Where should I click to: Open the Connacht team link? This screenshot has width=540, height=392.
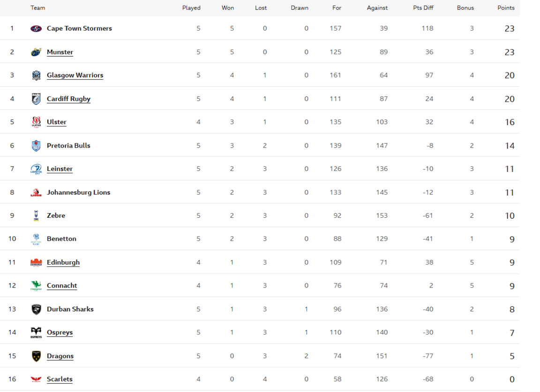coord(61,285)
